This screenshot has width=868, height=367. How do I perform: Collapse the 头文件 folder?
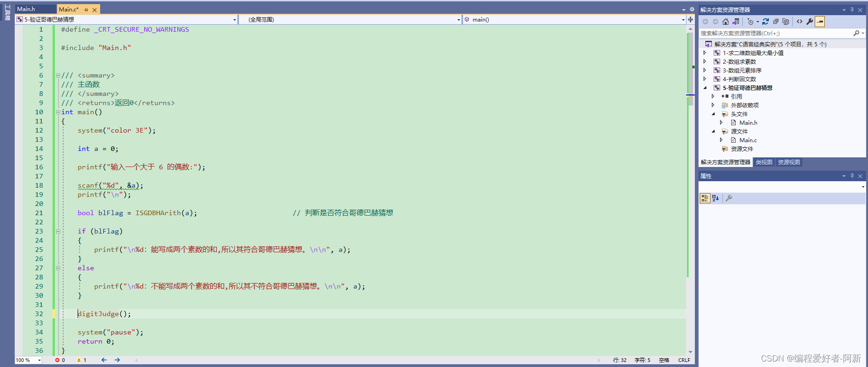click(x=713, y=114)
